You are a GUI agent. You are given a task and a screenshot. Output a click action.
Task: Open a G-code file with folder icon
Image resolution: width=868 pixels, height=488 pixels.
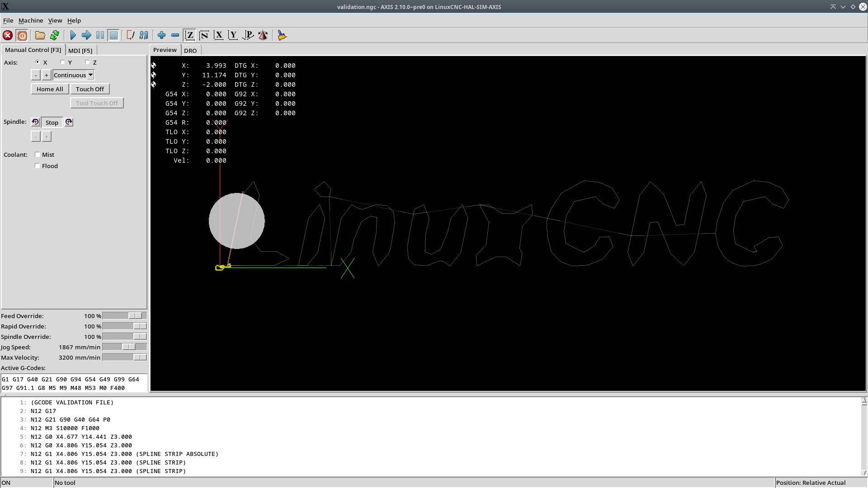40,35
